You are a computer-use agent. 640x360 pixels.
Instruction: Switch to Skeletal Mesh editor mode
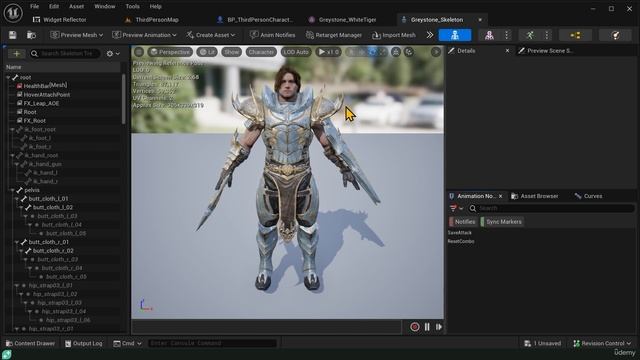click(489, 35)
